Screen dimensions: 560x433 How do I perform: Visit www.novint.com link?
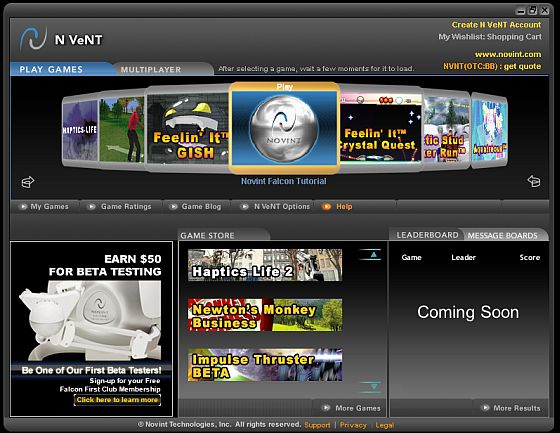coord(508,54)
